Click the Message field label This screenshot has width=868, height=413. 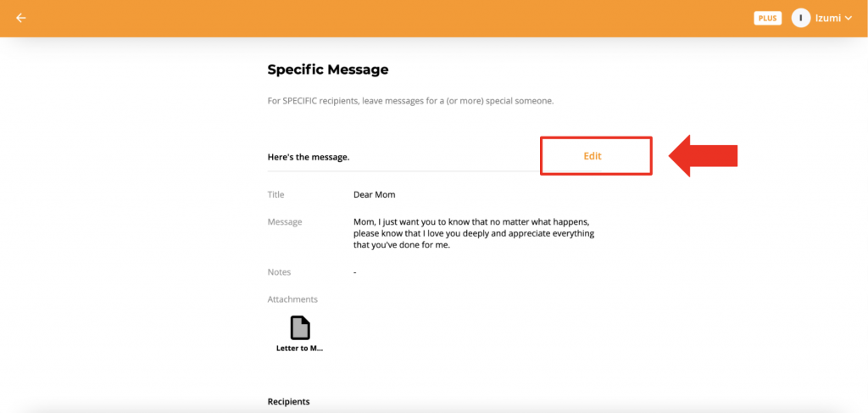285,222
